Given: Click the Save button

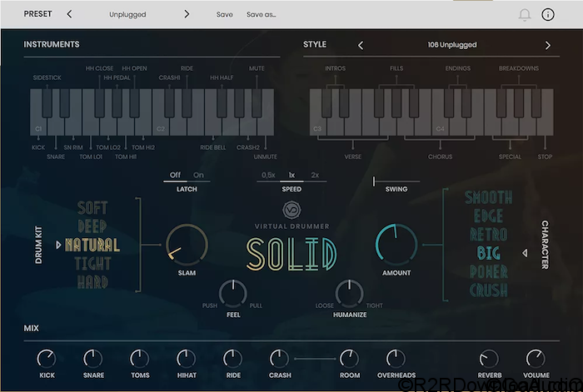Looking at the screenshot, I should [225, 14].
